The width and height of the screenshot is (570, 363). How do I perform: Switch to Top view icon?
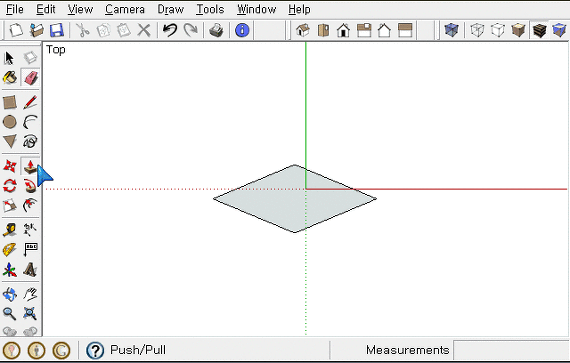click(323, 30)
